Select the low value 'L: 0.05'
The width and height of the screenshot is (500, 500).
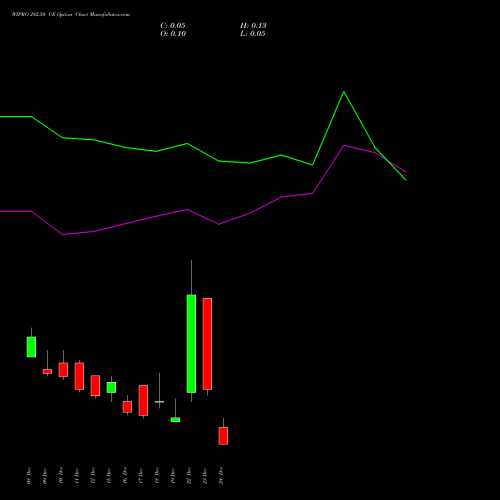coord(253,34)
